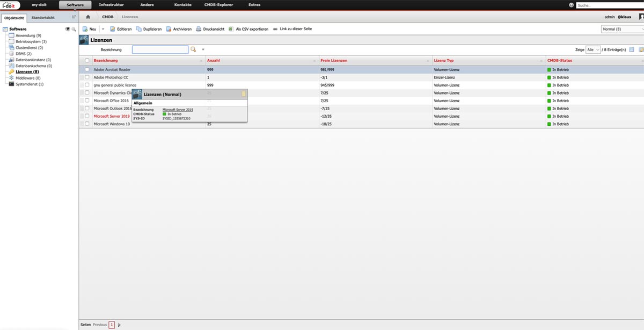Open the Normal (8) status dropdown
Viewport: 644px width, 330px height.
622,29
